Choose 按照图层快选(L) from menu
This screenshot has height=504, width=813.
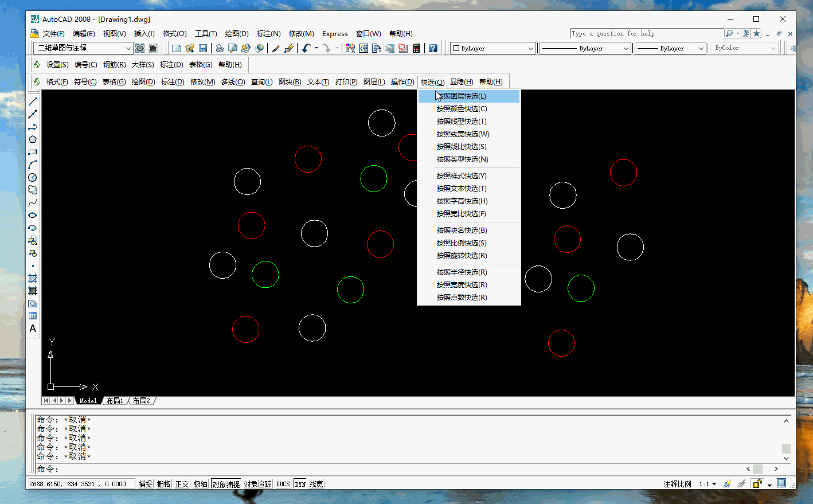point(469,96)
